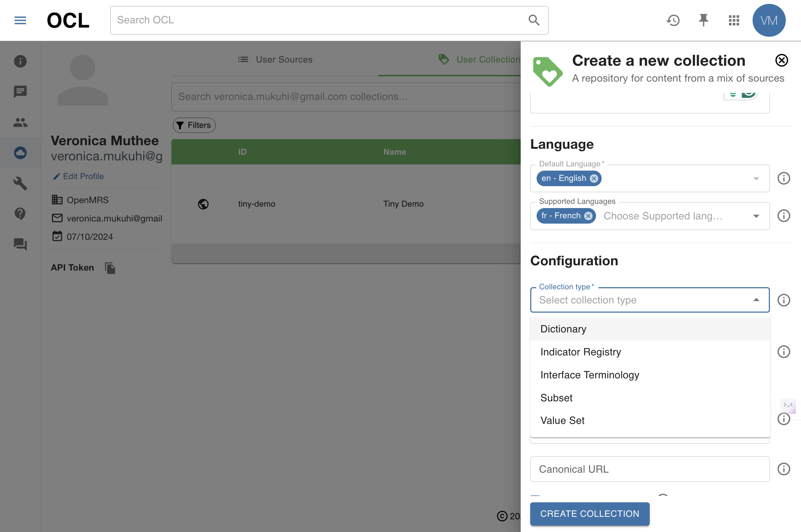Select Value Set collection type
The height and width of the screenshot is (532, 801).
pyautogui.click(x=650, y=420)
